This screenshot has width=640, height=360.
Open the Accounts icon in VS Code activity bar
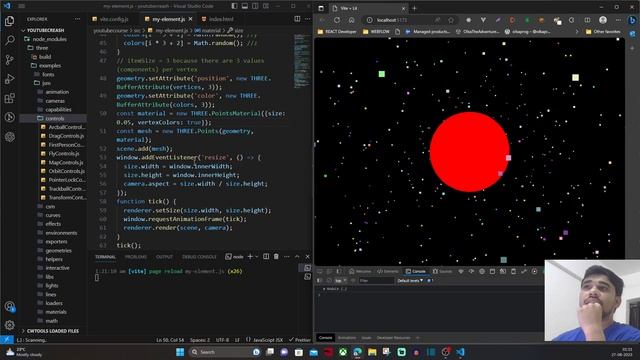tap(9, 306)
